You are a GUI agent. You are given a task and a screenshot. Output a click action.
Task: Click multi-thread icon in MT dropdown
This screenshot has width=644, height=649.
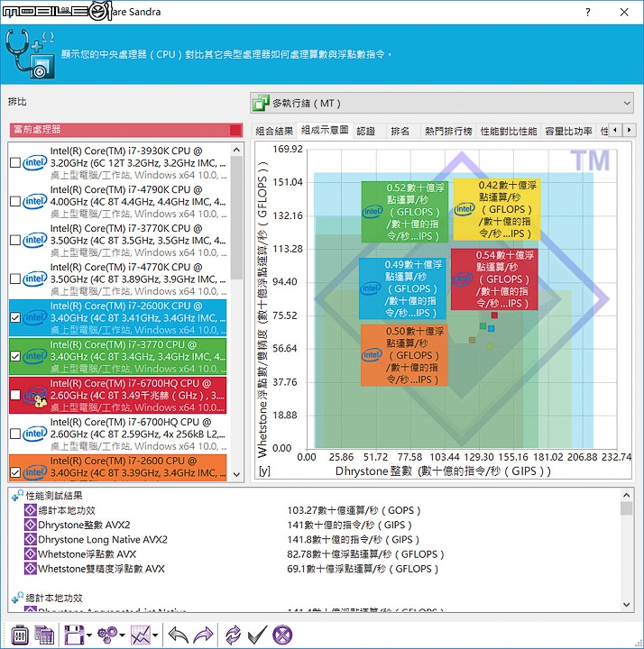click(x=261, y=103)
